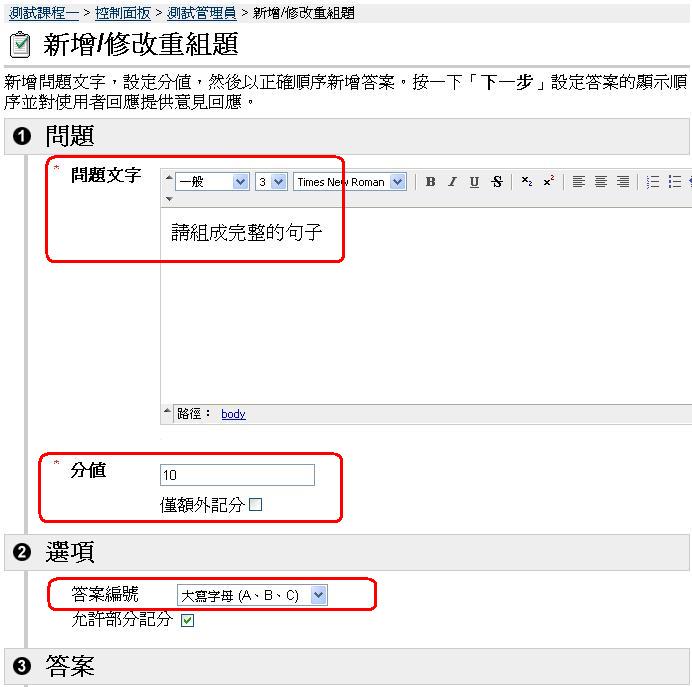Insert a numbered list
Image resolution: width=692 pixels, height=687 pixels.
(653, 182)
